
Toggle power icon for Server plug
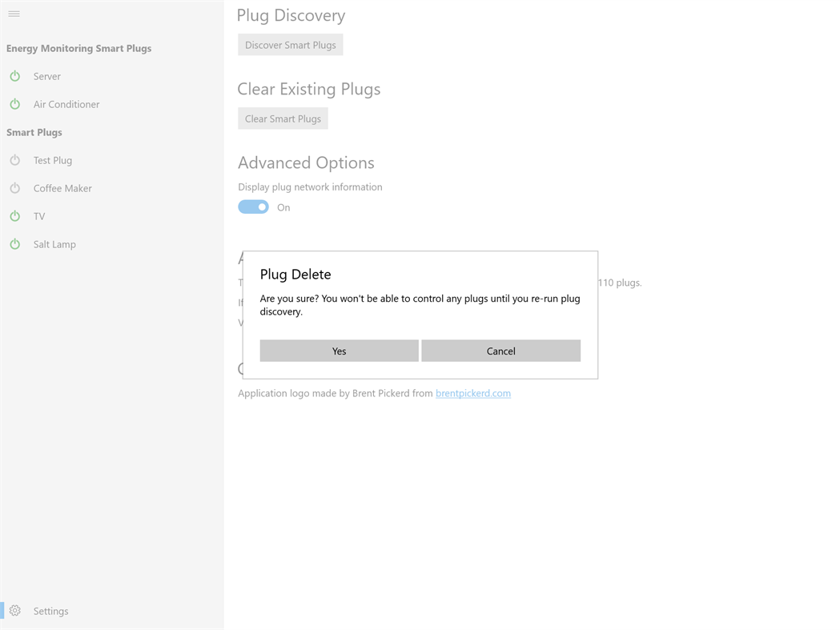point(14,76)
